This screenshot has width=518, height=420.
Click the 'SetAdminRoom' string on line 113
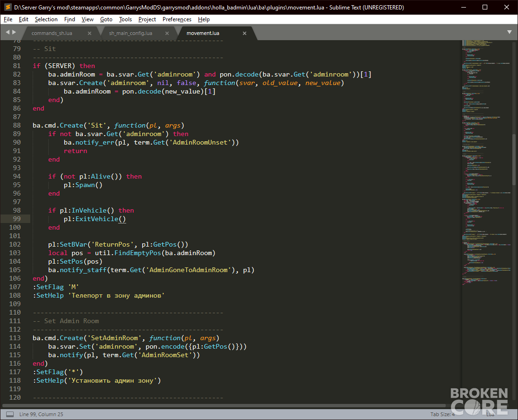click(114, 338)
